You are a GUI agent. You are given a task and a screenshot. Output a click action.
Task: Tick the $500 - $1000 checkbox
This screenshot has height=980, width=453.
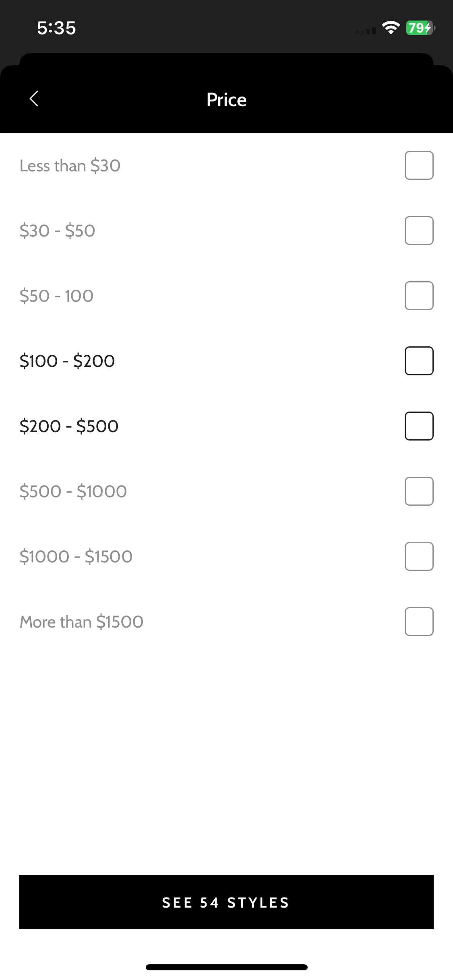(x=419, y=491)
